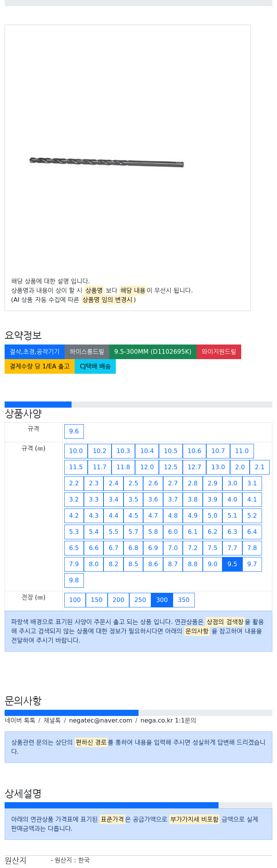This screenshot has width=277, height=868.
Task: Open the 하이스롱드릴 tag
Action: [x=87, y=351]
